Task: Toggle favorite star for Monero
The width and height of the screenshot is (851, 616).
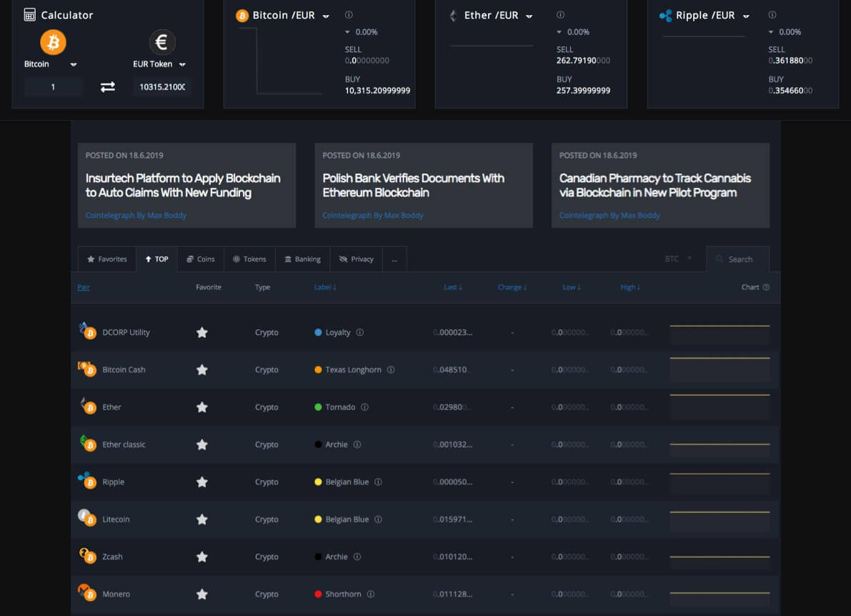Action: click(202, 594)
